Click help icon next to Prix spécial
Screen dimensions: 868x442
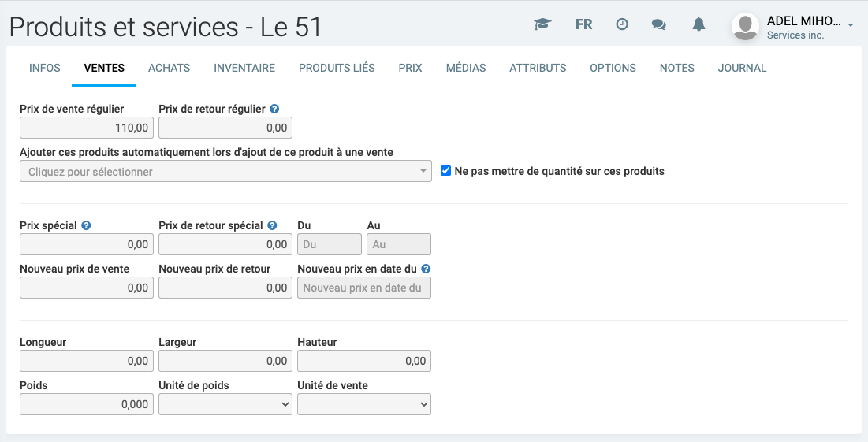87,225
